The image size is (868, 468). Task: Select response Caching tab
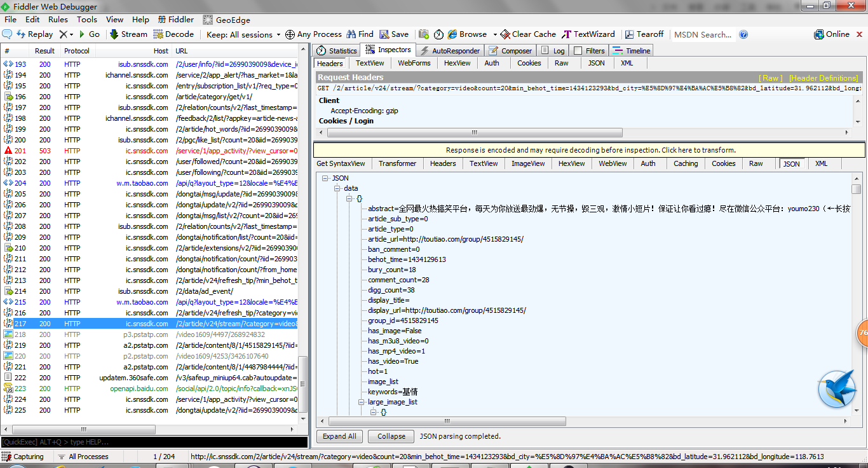tap(686, 163)
